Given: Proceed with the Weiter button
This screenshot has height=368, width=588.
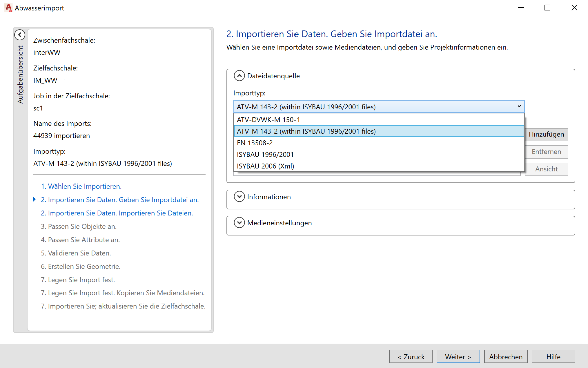Looking at the screenshot, I should click(x=458, y=357).
